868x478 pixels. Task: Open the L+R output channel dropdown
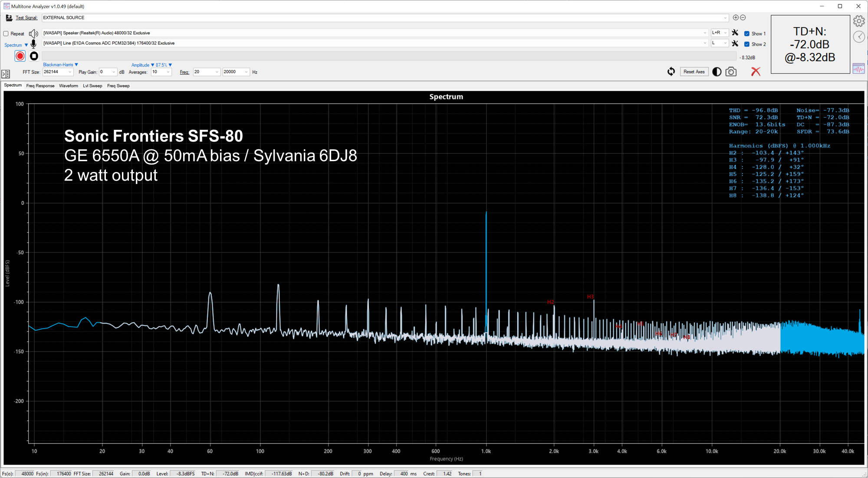720,33
